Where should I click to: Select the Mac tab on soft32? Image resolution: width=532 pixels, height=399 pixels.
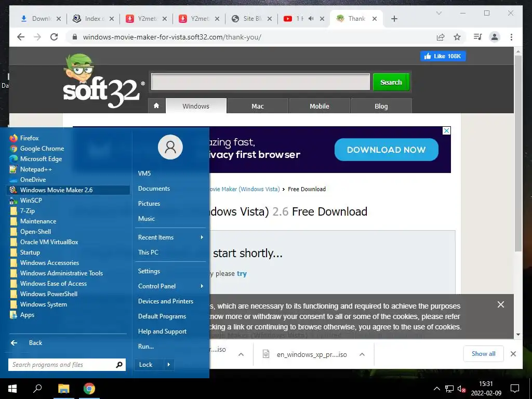pos(258,106)
